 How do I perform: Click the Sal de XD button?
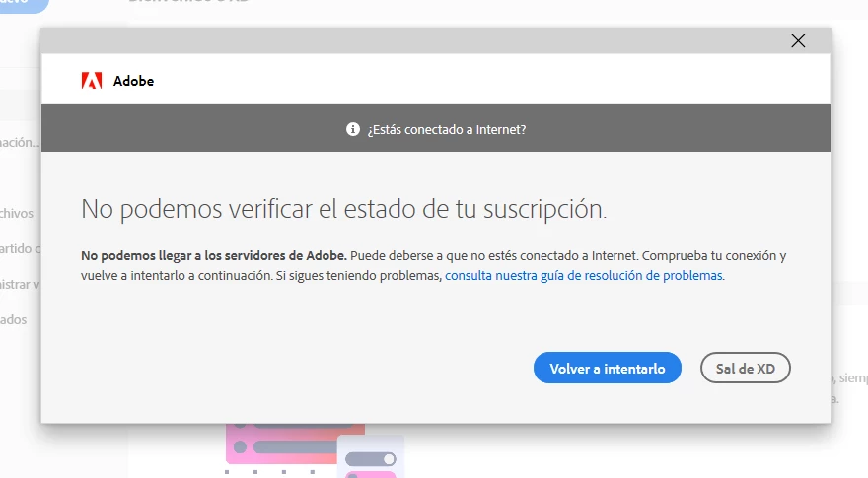click(x=745, y=368)
